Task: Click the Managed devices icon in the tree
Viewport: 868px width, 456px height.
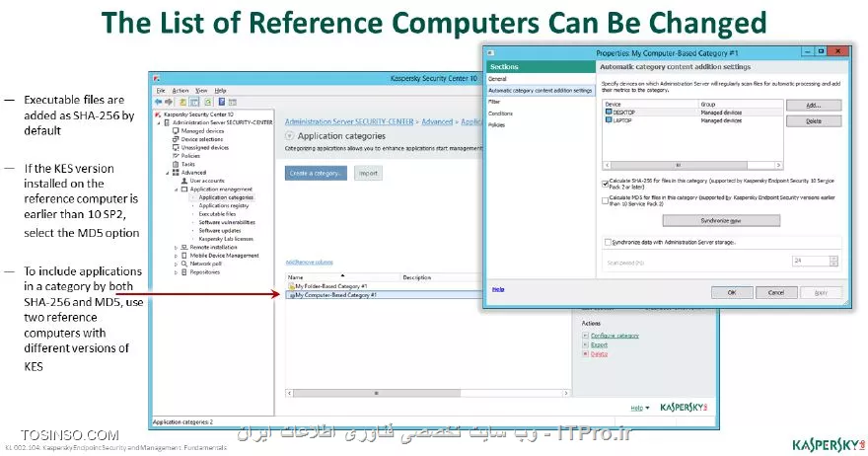Action: click(x=176, y=130)
